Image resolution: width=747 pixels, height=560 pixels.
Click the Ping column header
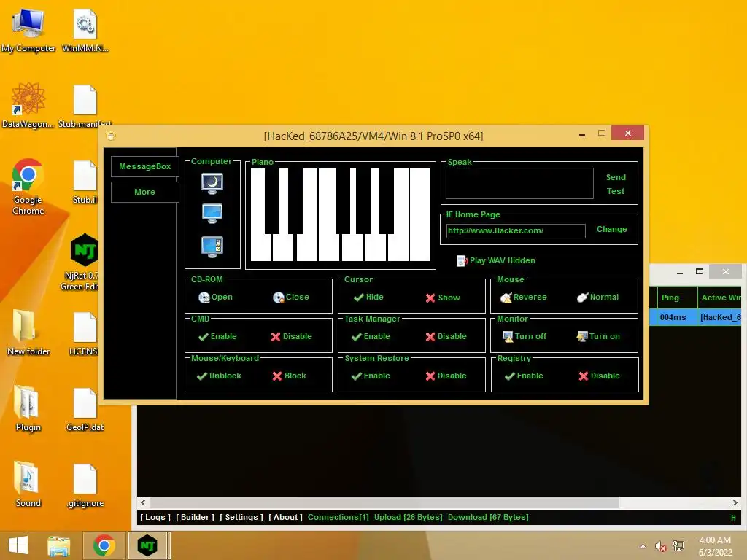pos(676,297)
